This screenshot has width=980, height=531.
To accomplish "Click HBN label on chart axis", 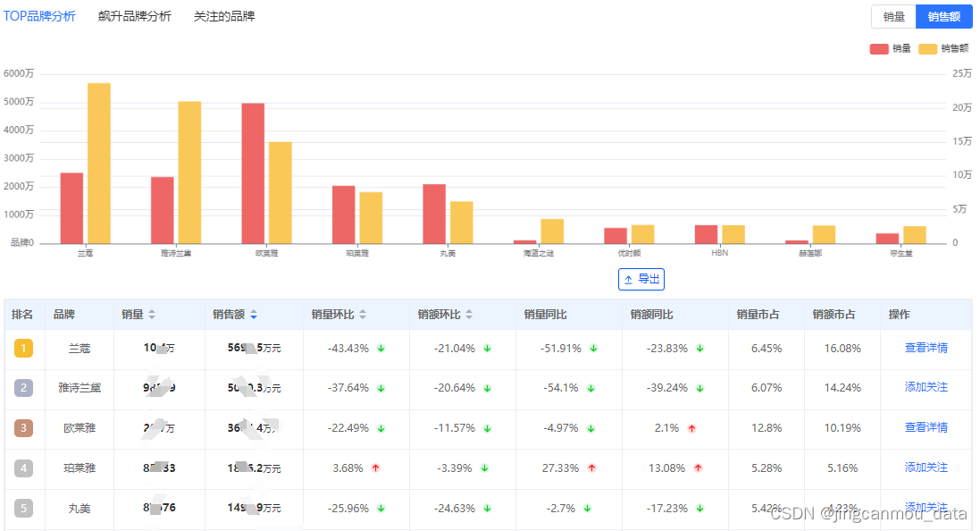I will [x=719, y=253].
